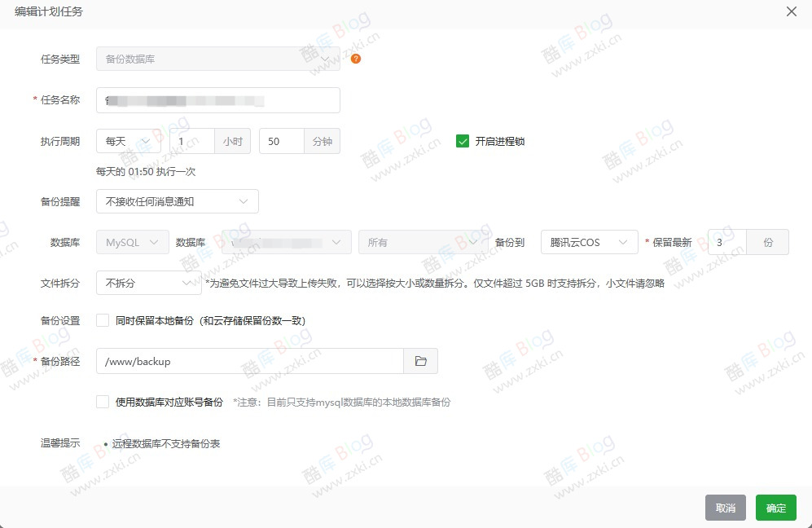Cancel editing with the 取消 button
812x528 pixels.
724,508
